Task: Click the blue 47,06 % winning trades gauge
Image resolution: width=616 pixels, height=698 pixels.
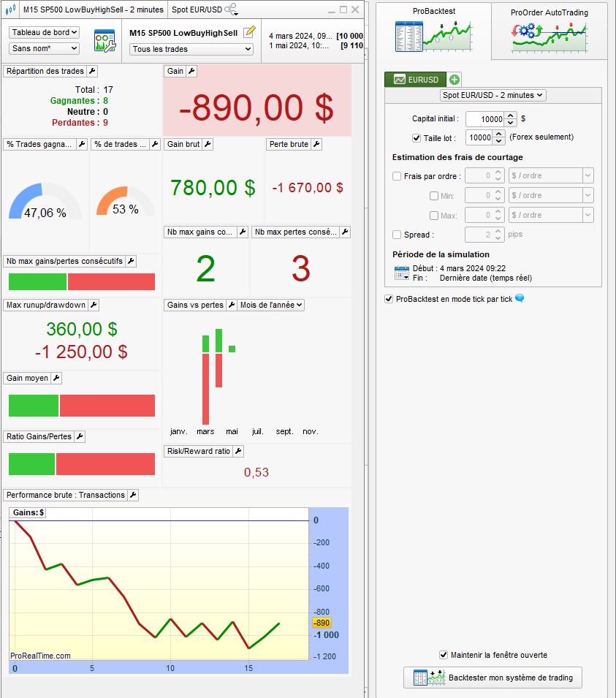Action: pos(45,201)
